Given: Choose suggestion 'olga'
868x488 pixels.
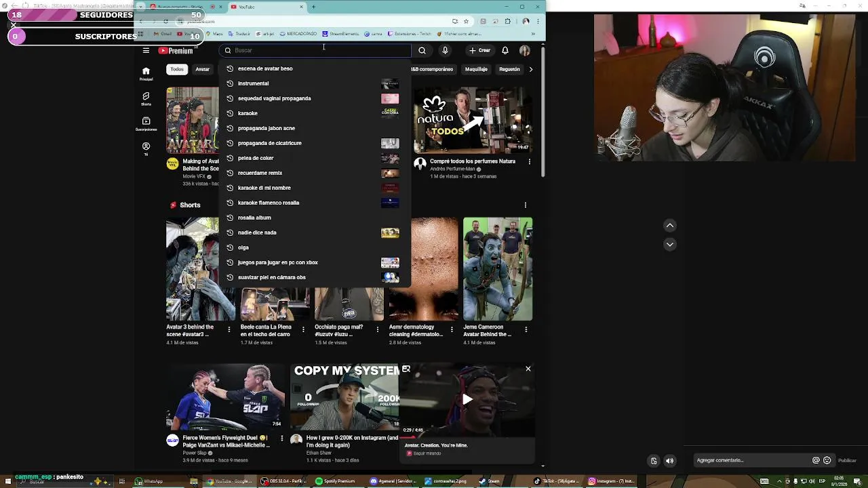Looking at the screenshot, I should (x=315, y=247).
